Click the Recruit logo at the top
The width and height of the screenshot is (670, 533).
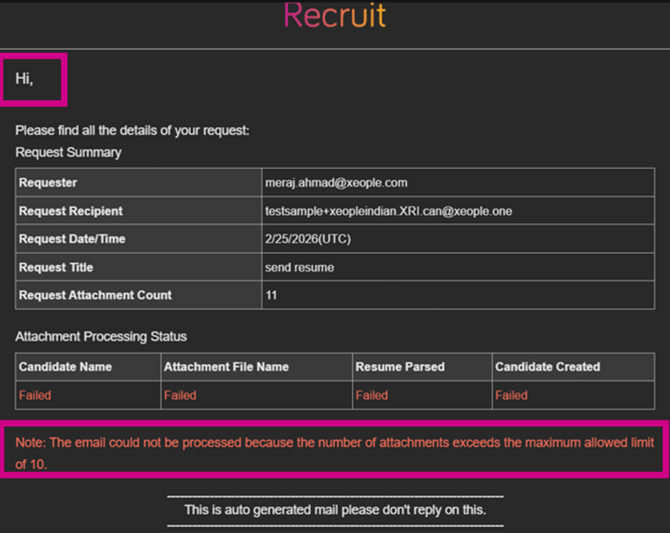pos(334,16)
